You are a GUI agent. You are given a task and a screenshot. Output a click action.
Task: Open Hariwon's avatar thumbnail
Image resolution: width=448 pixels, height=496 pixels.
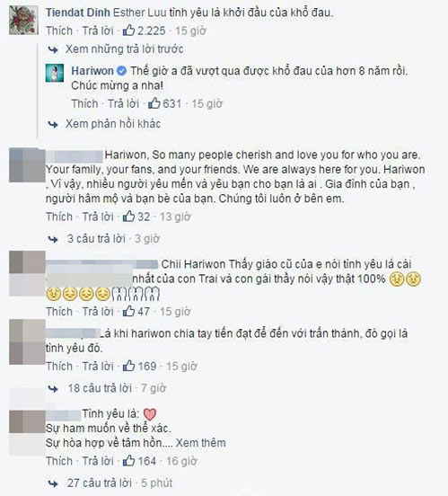(55, 73)
